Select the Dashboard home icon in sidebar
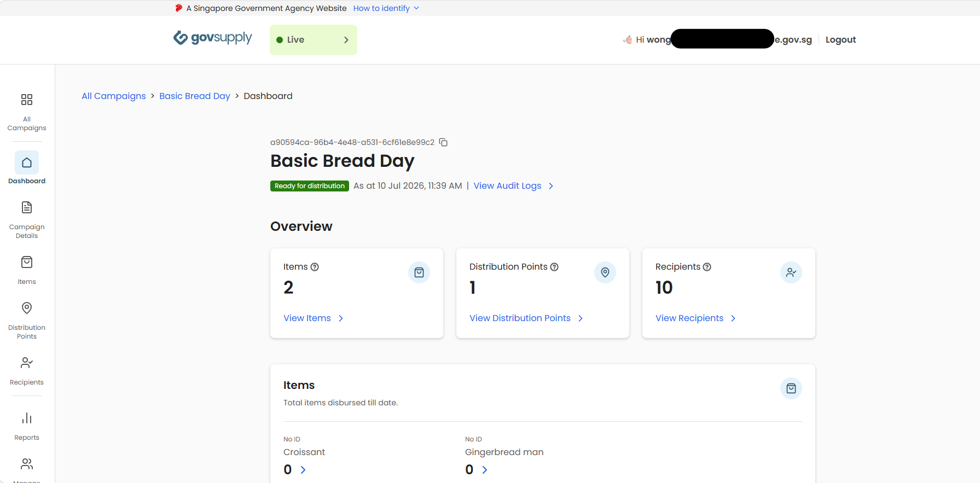 [27, 162]
